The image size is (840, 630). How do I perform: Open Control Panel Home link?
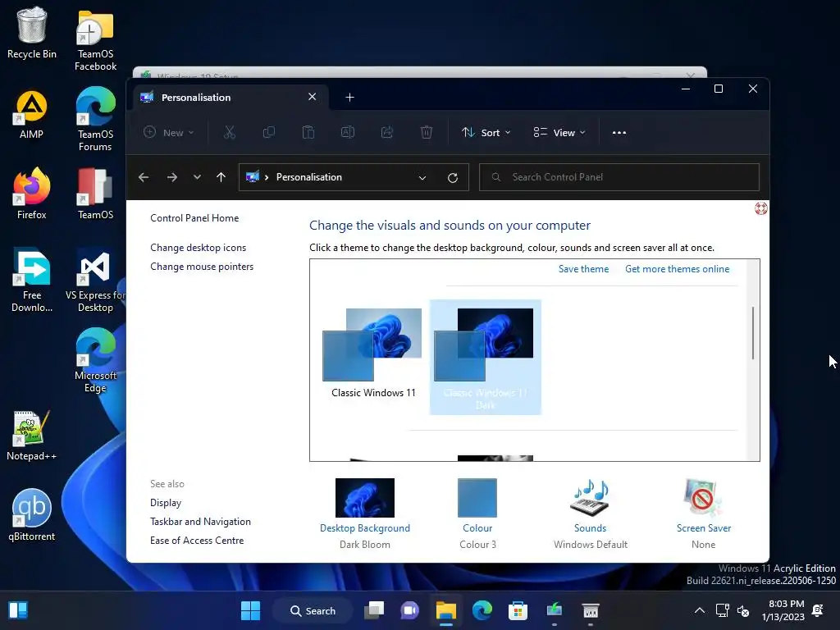[x=194, y=218]
